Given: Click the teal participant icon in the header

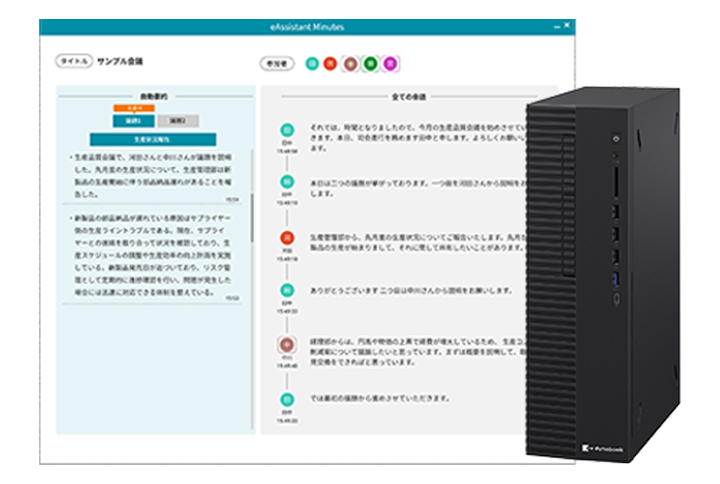Looking at the screenshot, I should 312,62.
